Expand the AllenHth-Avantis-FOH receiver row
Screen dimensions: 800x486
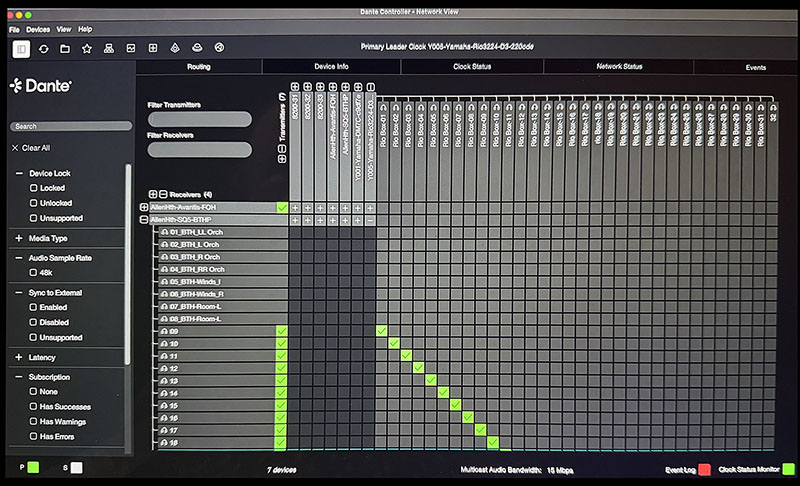[x=144, y=207]
